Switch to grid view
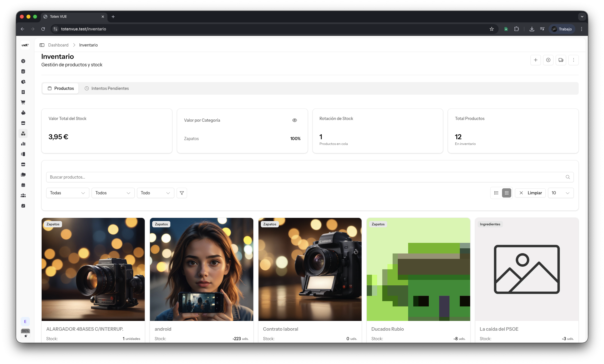Image resolution: width=604 pixels, height=364 pixels. 507,193
